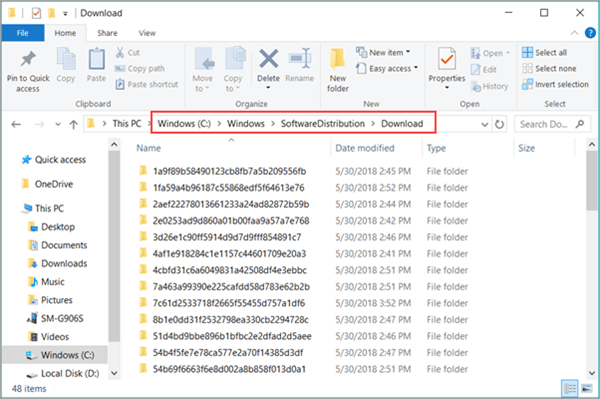Click Select none
Screen dimensions: 600x399
click(549, 68)
